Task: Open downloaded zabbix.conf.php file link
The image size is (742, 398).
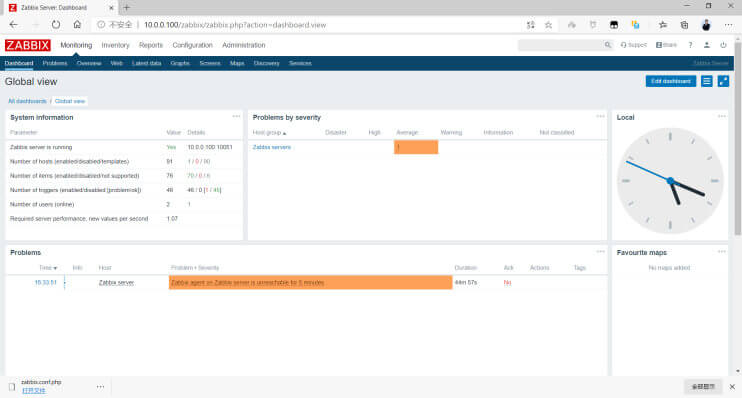Action: coord(34,390)
